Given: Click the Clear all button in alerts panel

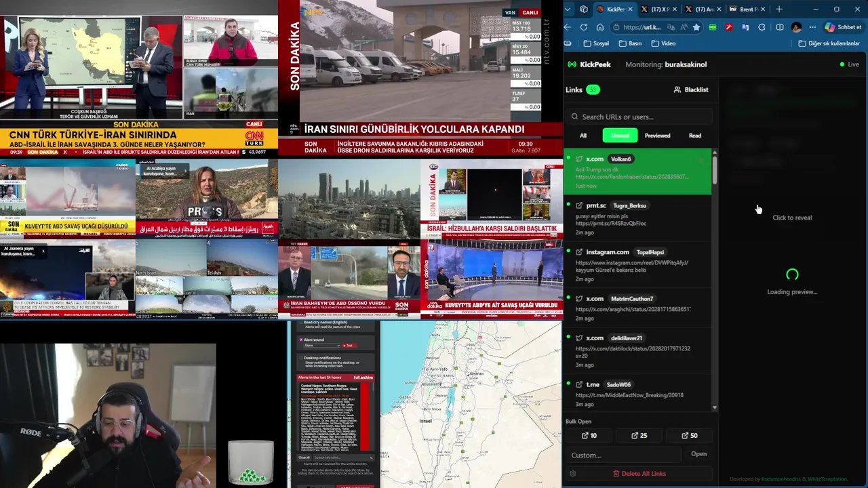Looking at the screenshot, I should [304, 457].
